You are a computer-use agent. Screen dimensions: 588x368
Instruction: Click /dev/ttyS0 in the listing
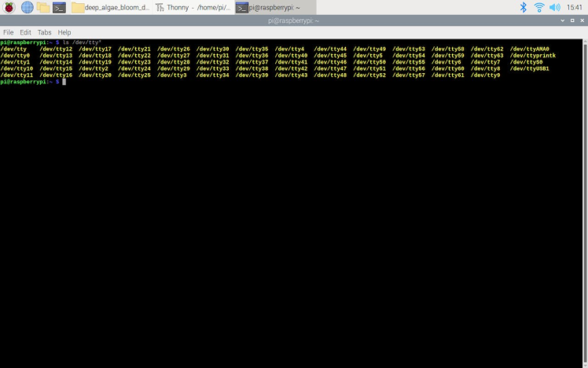(526, 62)
